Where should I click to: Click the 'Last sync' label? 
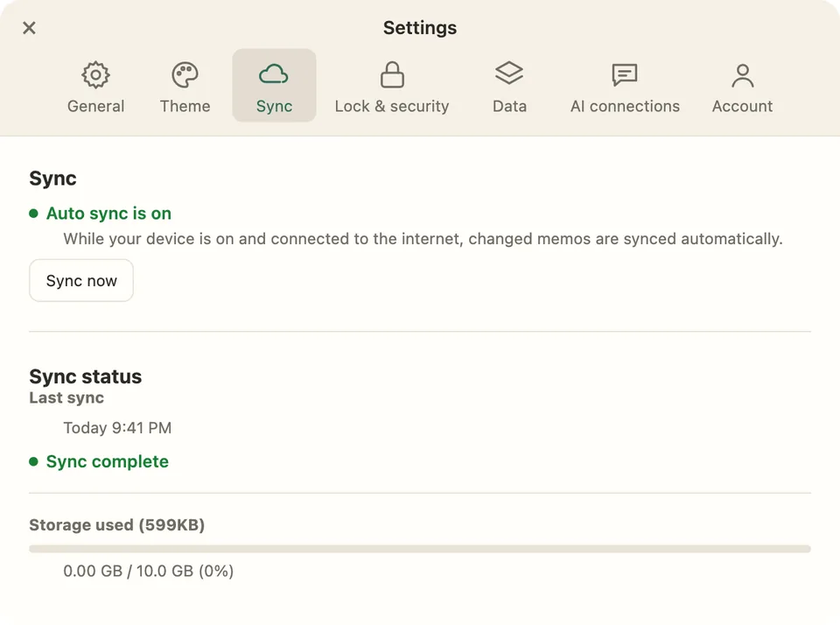click(66, 397)
